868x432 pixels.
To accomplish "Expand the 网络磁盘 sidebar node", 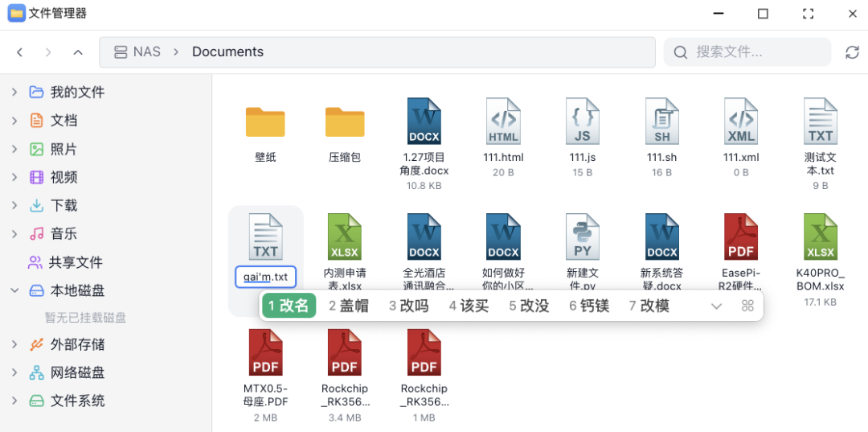I will (x=14, y=372).
